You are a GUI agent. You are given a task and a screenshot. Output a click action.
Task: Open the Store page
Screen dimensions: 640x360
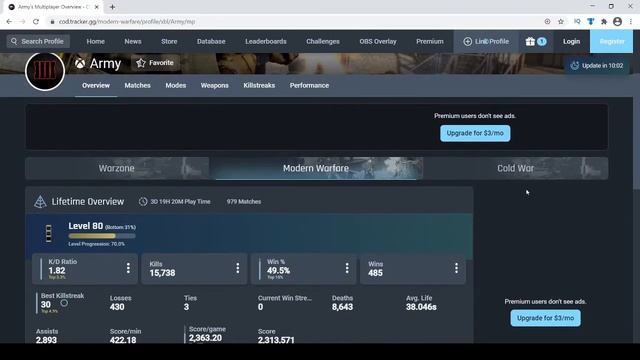tap(169, 41)
